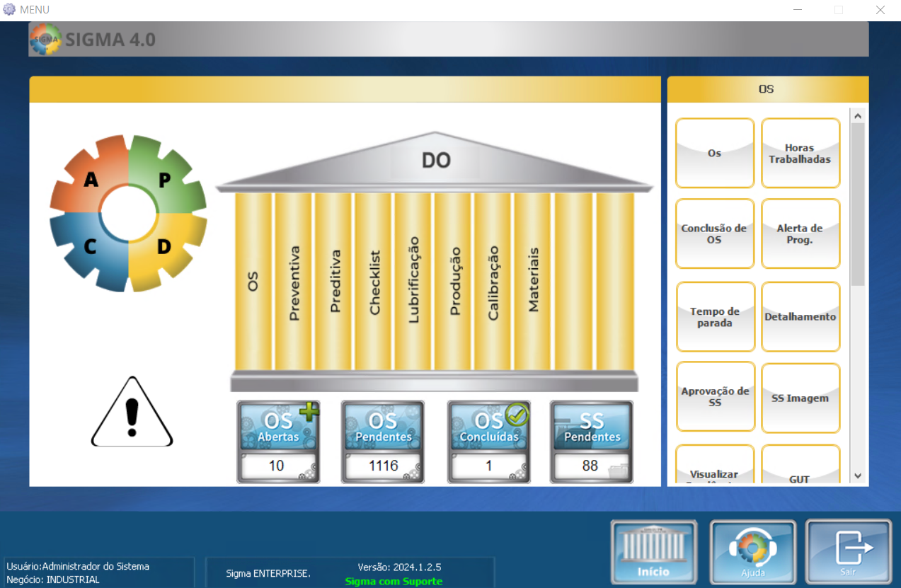The height and width of the screenshot is (588, 901).
Task: Open the Ajuda headset help button
Action: 753,553
